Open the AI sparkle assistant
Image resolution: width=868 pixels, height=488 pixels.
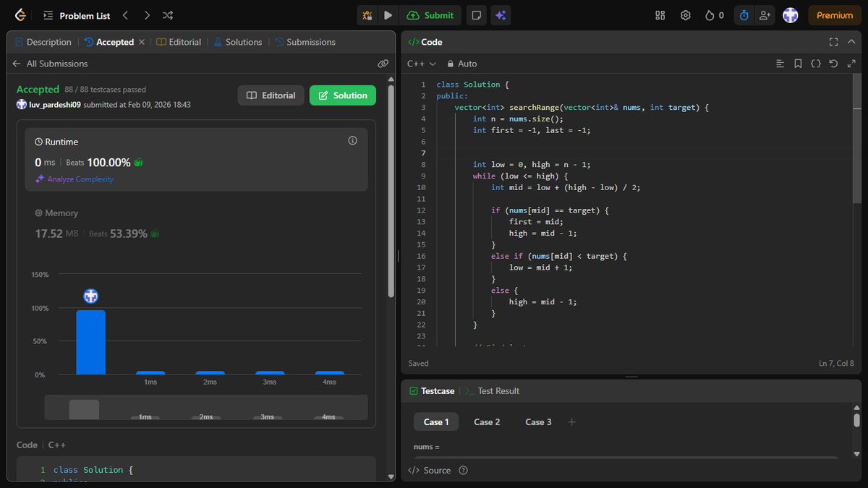click(x=499, y=14)
